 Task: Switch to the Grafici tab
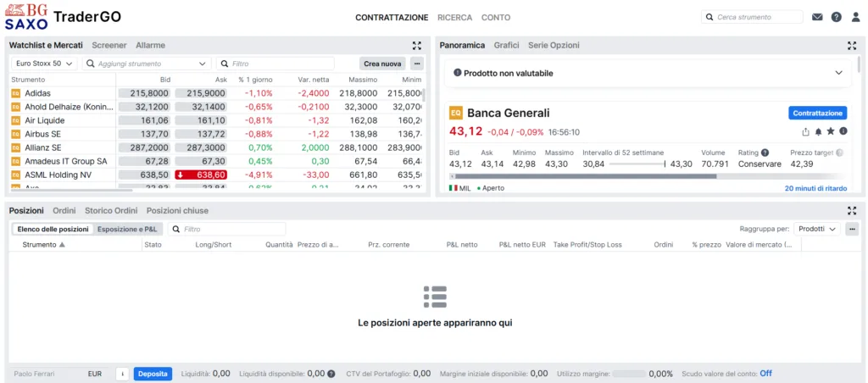(507, 46)
